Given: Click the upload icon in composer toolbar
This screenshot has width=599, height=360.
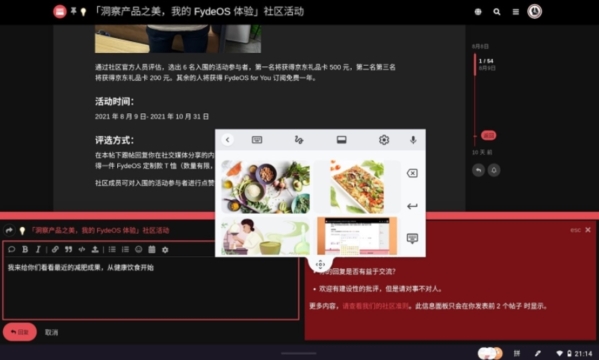Looking at the screenshot, I should pos(95,250).
